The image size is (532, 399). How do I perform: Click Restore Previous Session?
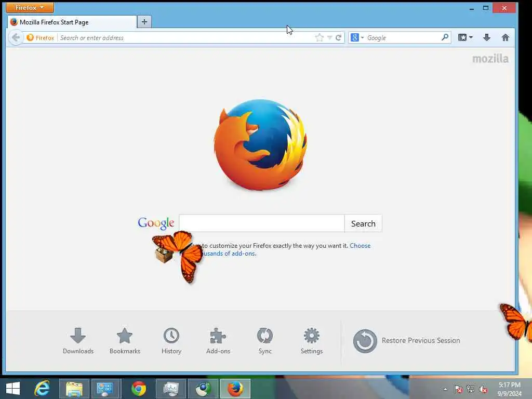point(406,341)
